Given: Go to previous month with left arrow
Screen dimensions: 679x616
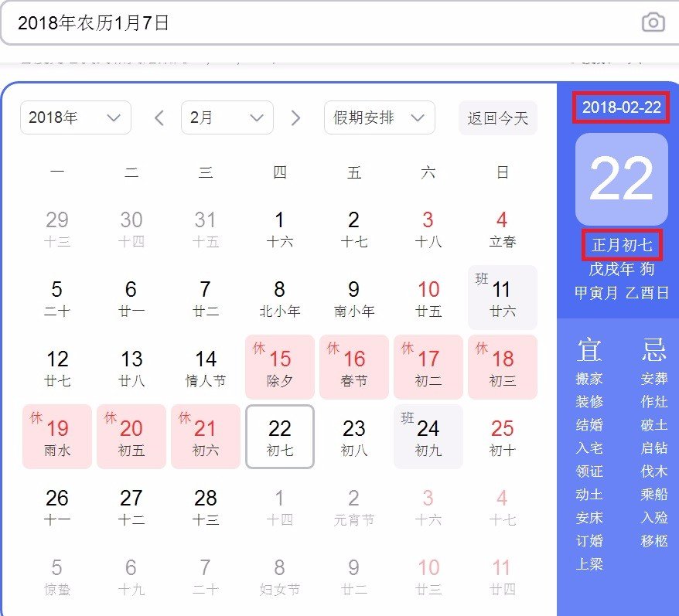Looking at the screenshot, I should [159, 117].
